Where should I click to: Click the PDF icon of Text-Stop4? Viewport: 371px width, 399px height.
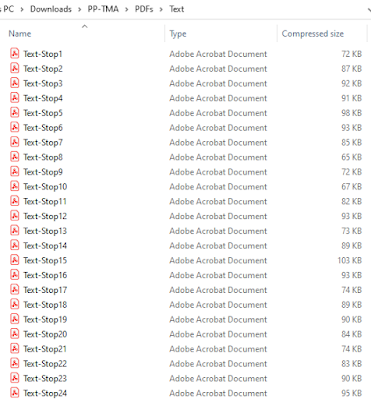point(14,98)
